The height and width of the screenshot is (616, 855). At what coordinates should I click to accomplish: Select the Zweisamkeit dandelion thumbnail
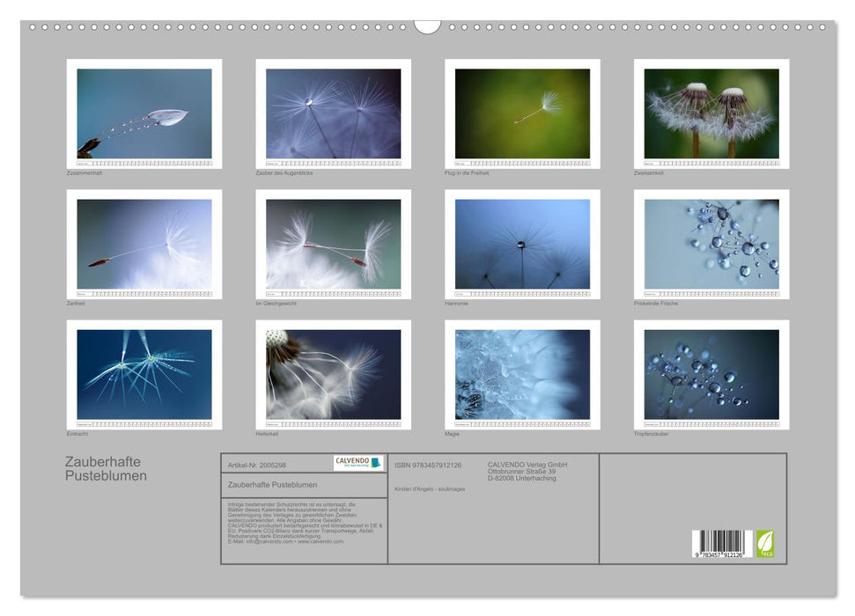pos(711,114)
